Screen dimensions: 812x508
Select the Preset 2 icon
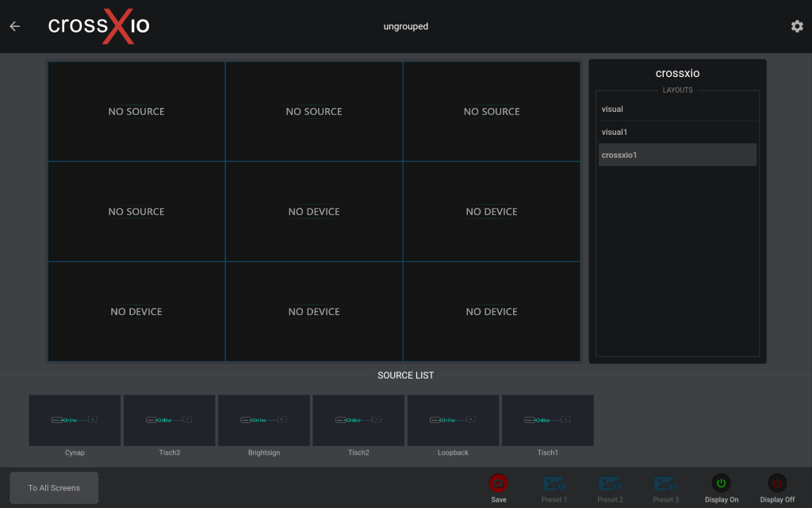[x=610, y=483]
